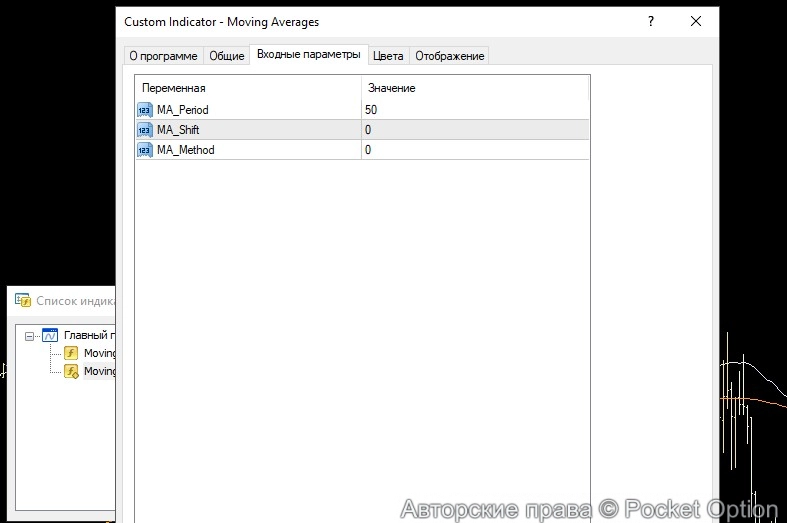Click the indicator list window title icon
Screen dimensions: 787x523
tap(22, 300)
